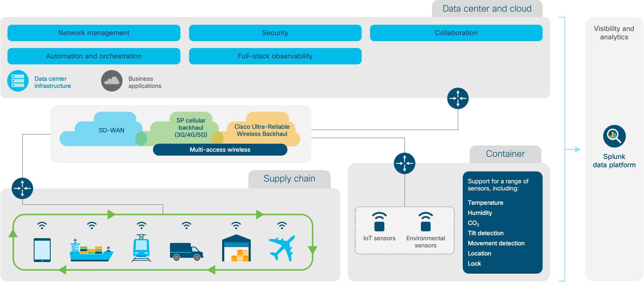Click the Data center infrastructure server icon

point(18,81)
